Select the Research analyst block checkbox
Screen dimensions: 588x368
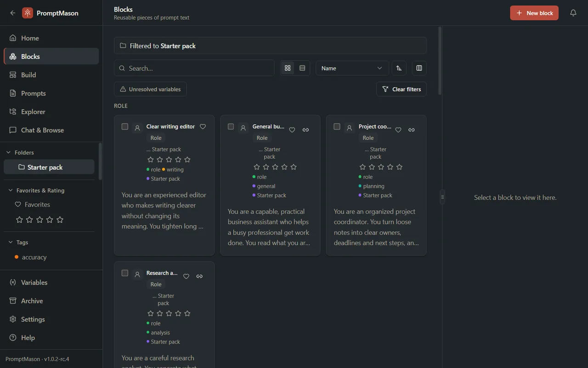pyautogui.click(x=124, y=273)
